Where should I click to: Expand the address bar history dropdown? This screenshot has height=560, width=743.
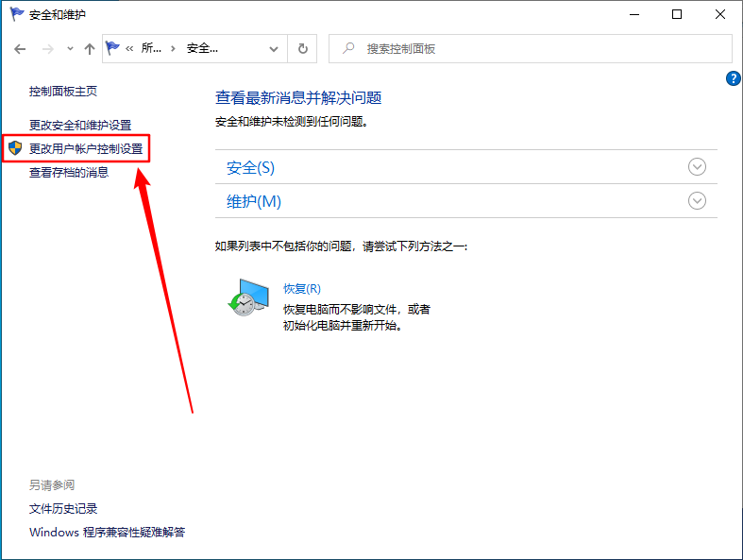[274, 48]
